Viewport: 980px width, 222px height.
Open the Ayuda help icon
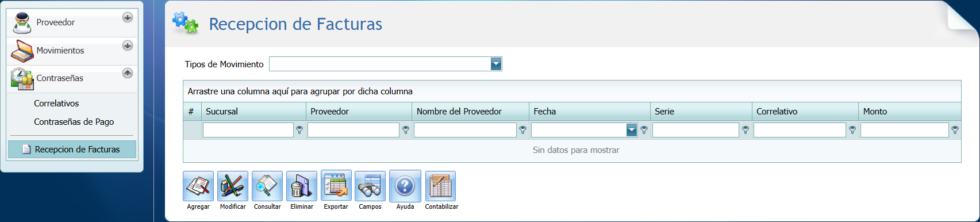405,186
